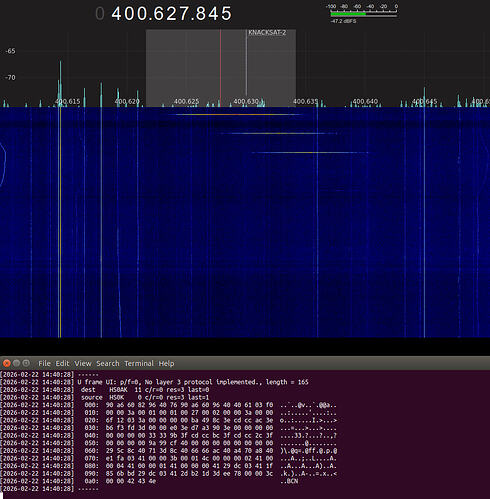Viewport: 490px width, 499px height.
Task: Click the -65 dB scale label
Action: point(10,51)
